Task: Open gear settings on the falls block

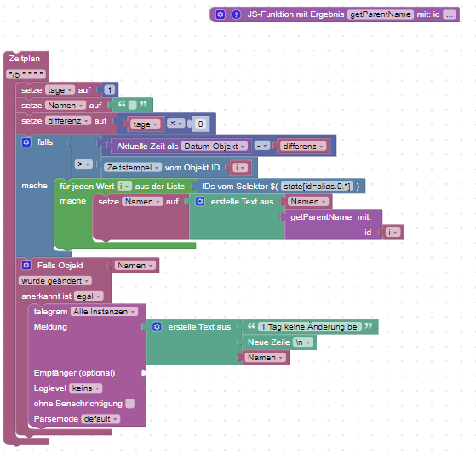Action: pyautogui.click(x=26, y=142)
